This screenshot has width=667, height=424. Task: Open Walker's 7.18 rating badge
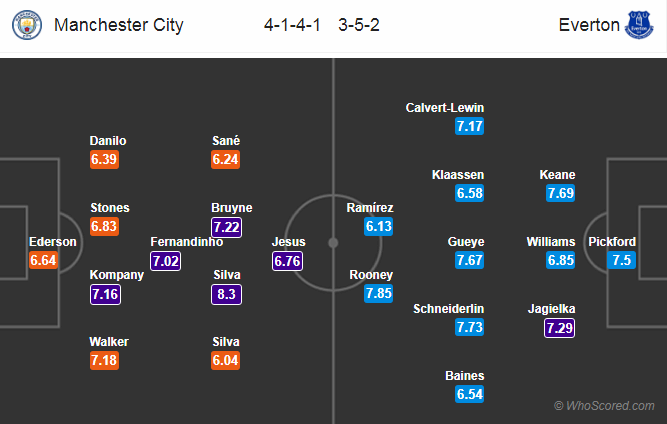point(104,360)
